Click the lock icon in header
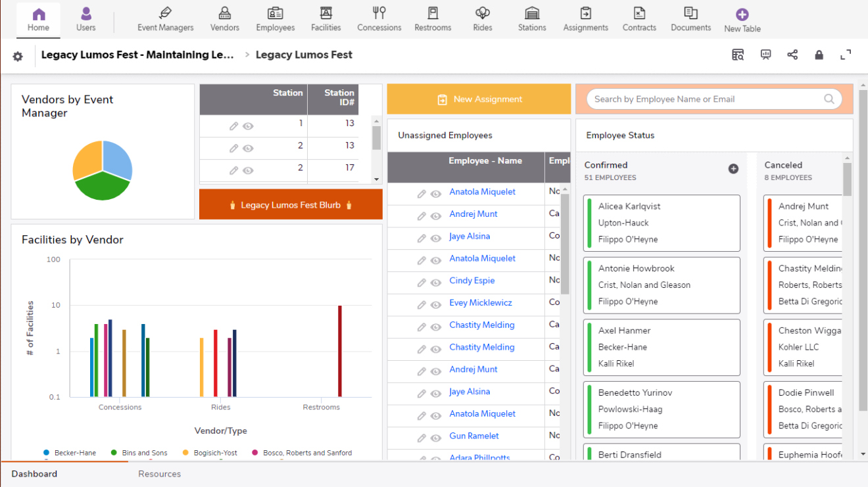 click(x=819, y=55)
